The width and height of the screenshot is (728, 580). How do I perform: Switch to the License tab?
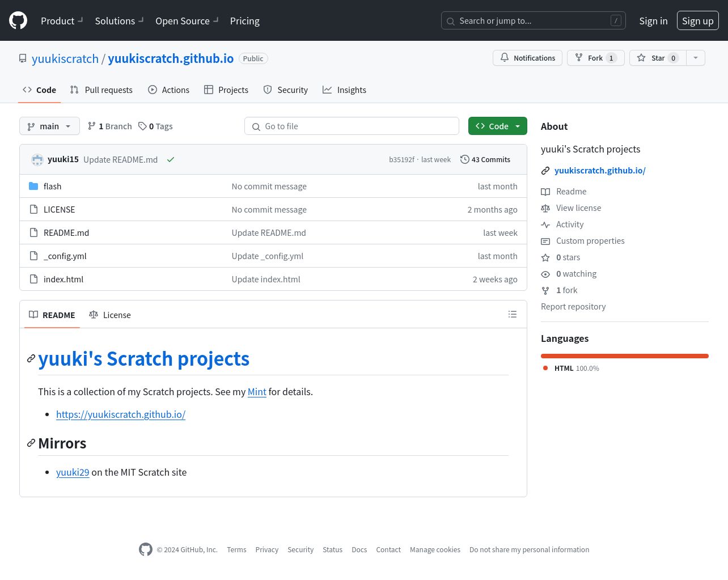(x=110, y=315)
